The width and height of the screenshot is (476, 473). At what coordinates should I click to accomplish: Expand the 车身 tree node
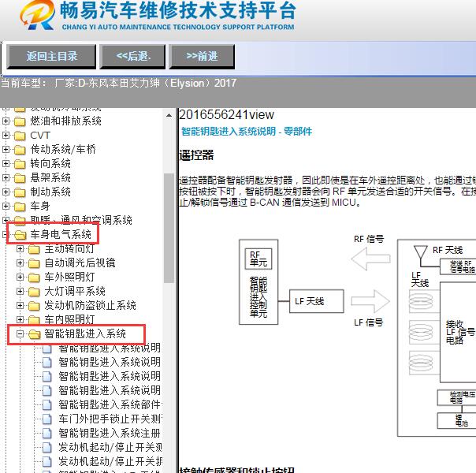point(6,206)
